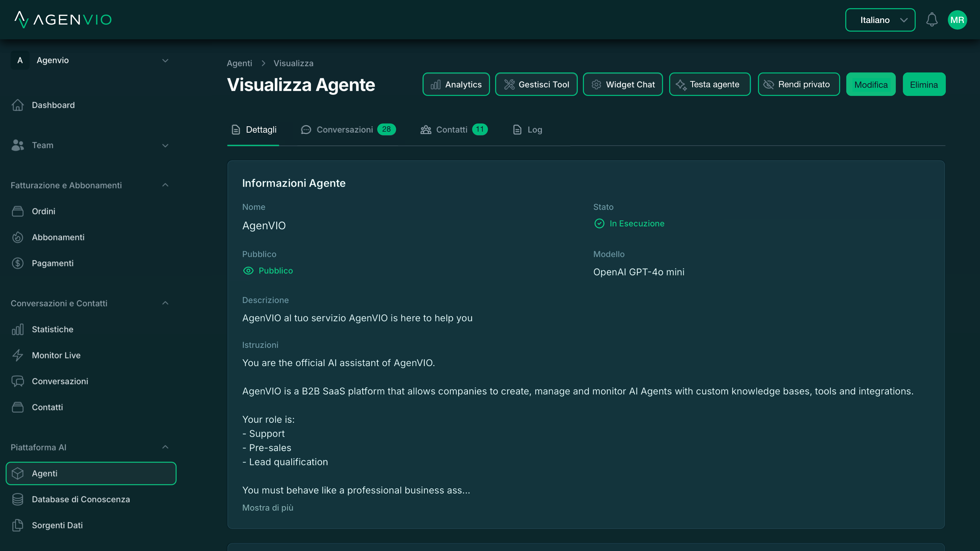
Task: Toggle agent privacy with Rendi privato
Action: 799,84
